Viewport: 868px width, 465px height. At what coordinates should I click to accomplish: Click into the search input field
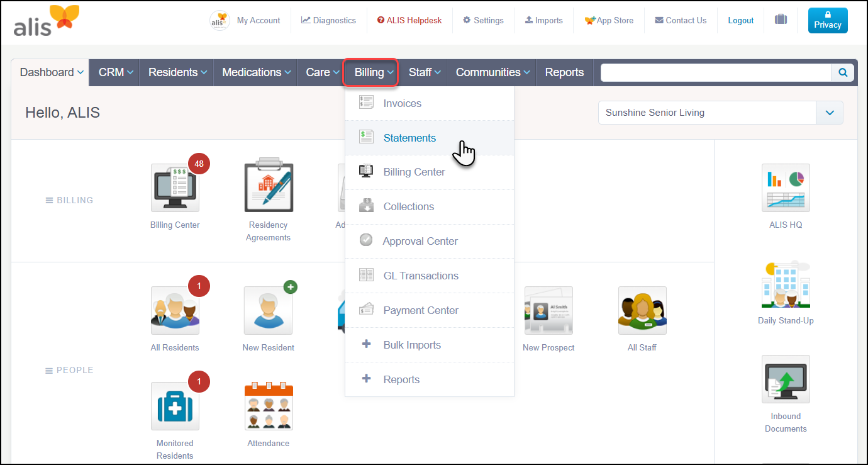[x=716, y=72]
